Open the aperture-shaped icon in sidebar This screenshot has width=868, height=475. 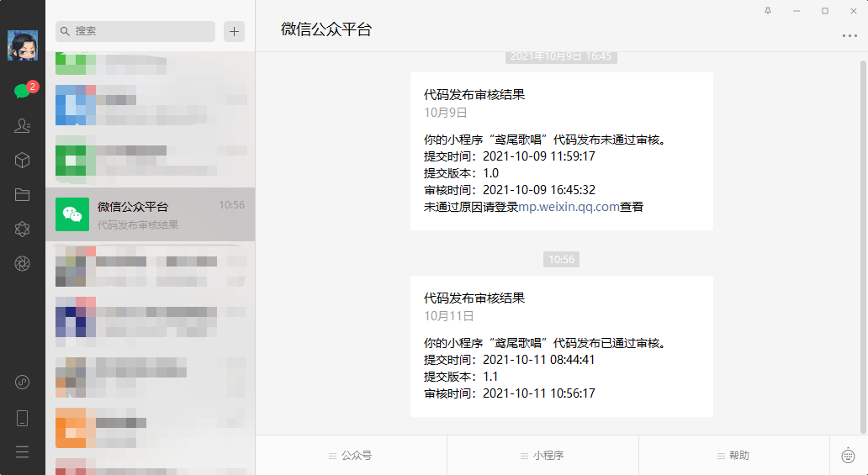tap(22, 263)
